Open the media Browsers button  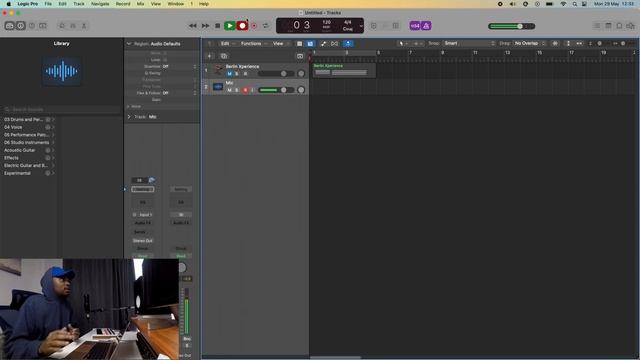pyautogui.click(x=630, y=26)
